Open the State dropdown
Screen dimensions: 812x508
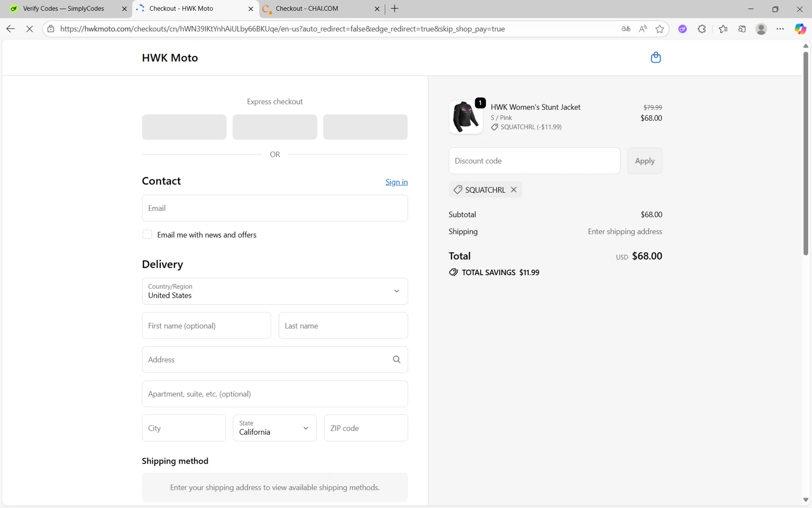[275, 428]
